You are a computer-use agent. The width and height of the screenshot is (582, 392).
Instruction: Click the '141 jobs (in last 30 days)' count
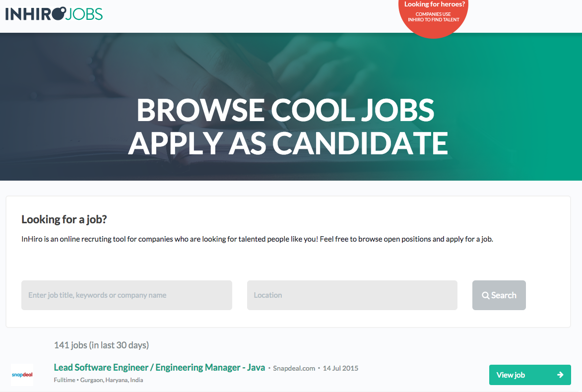coord(101,345)
